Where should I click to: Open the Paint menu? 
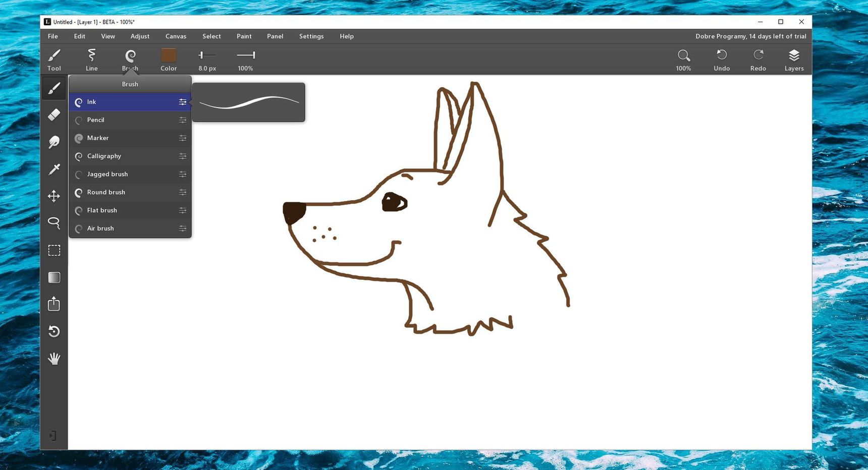[x=244, y=36]
